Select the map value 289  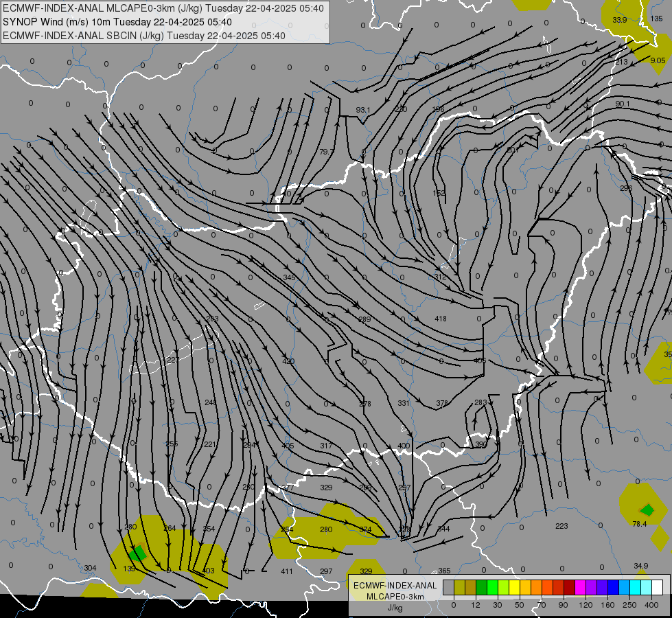pyautogui.click(x=364, y=319)
